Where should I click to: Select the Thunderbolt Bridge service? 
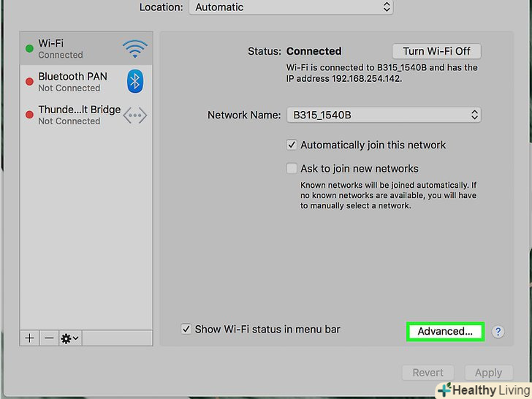86,115
